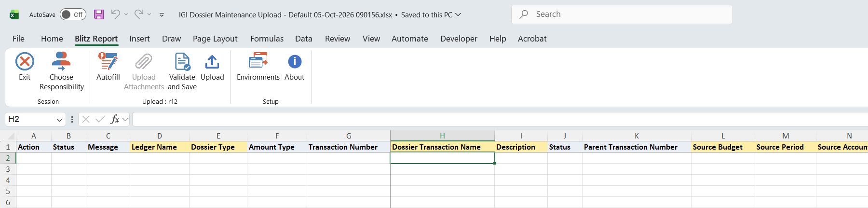Image resolution: width=868 pixels, height=208 pixels.
Task: Click the Select All corner triangle
Action: click(11, 136)
